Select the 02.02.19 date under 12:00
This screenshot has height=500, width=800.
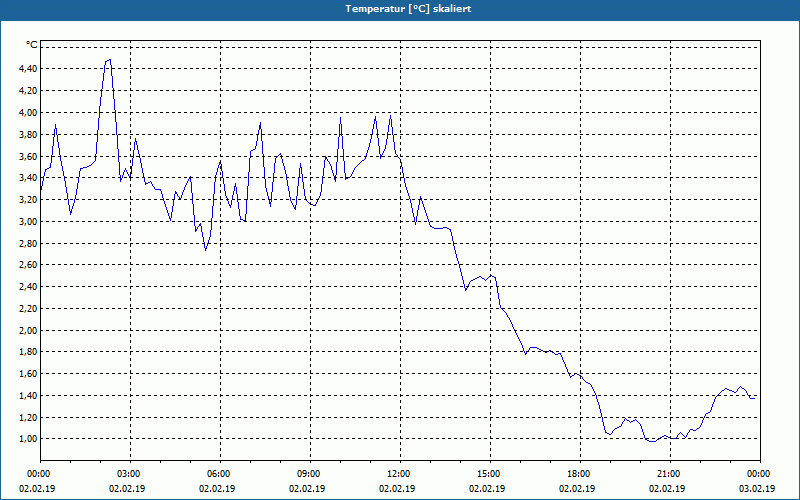click(x=397, y=488)
